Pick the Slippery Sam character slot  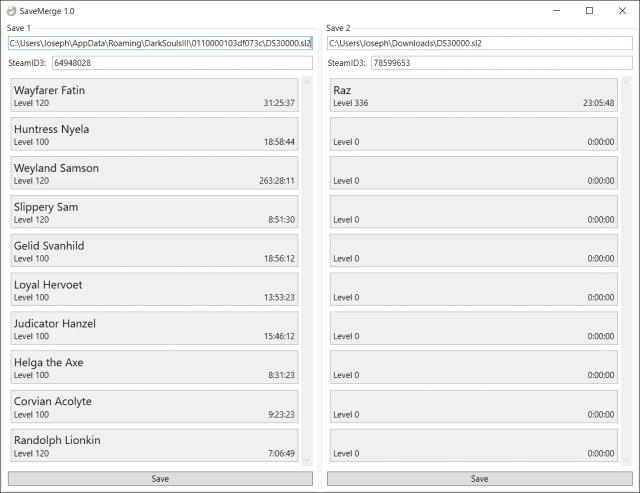pyautogui.click(x=154, y=213)
